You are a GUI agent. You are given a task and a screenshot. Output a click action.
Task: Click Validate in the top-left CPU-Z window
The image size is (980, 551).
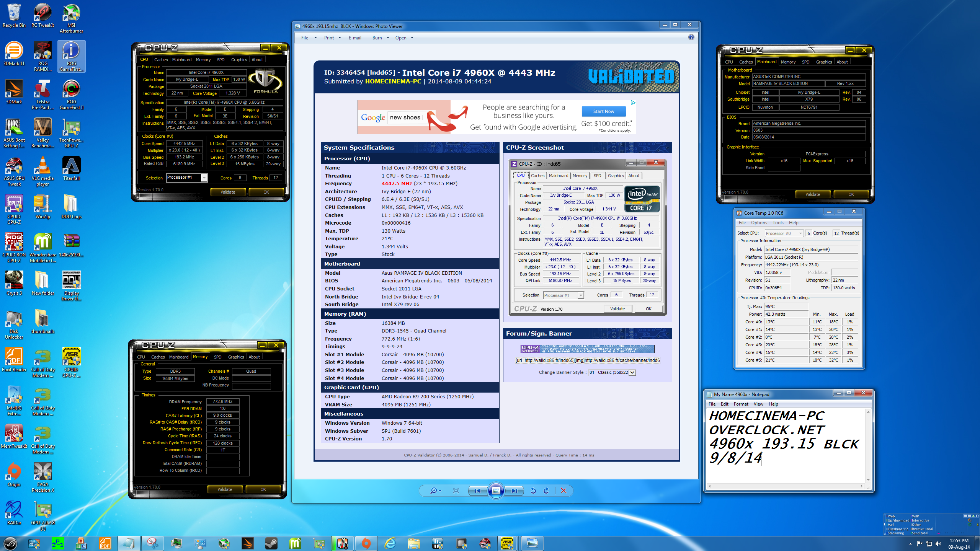point(228,192)
